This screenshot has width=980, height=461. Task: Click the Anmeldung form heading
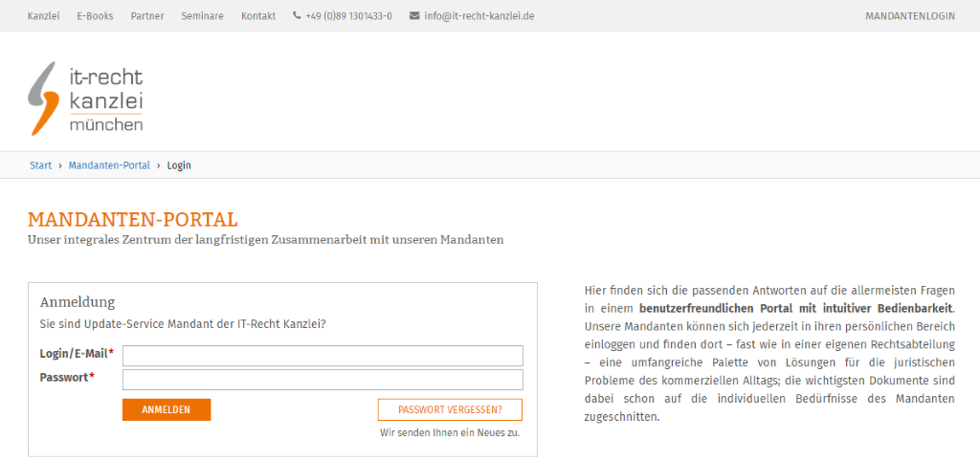point(78,303)
